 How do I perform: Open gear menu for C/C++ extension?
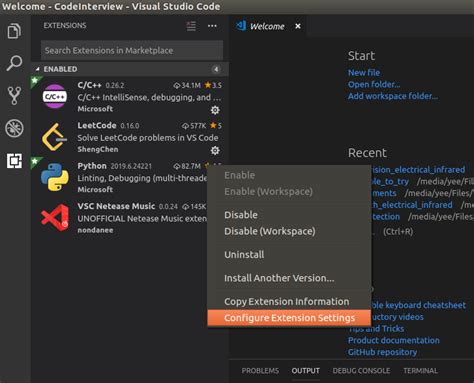point(215,110)
